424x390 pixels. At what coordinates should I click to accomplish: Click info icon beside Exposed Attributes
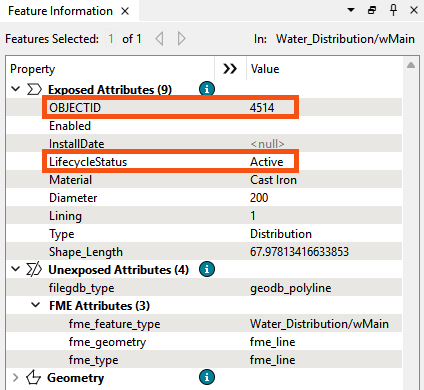[x=207, y=89]
